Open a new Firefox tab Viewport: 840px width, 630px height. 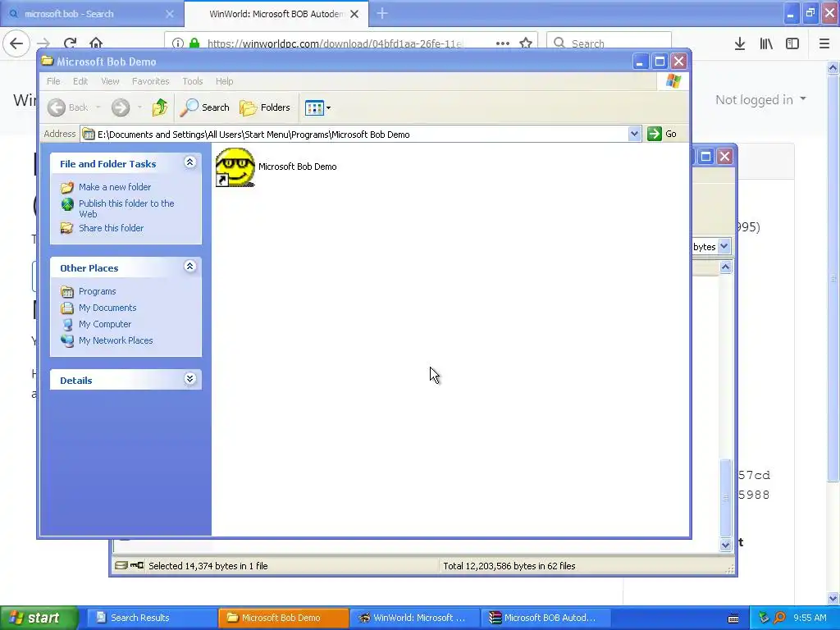point(382,13)
